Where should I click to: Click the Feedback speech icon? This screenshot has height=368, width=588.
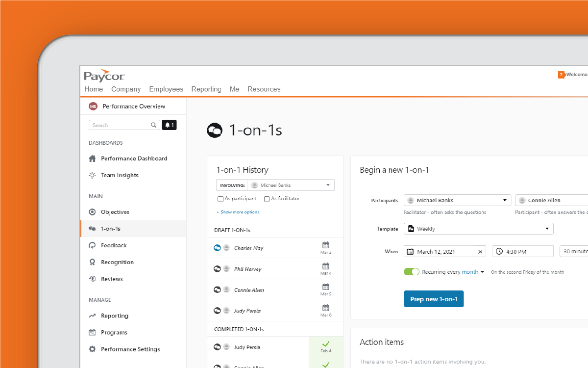click(x=92, y=245)
